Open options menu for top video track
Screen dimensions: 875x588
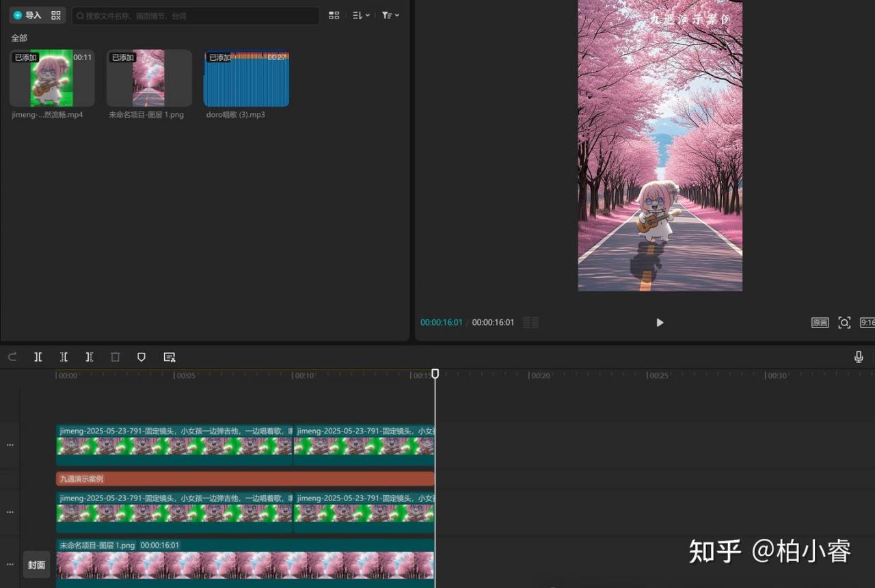pos(10,445)
